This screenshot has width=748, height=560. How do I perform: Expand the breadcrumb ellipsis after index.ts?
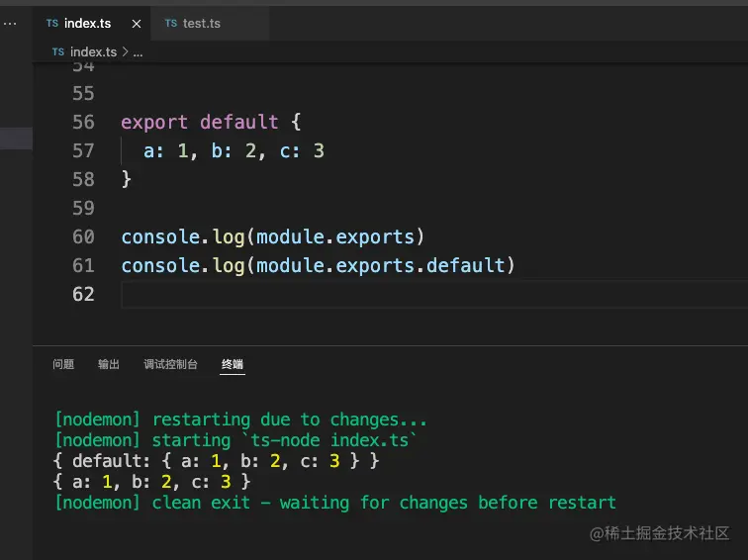pyautogui.click(x=138, y=52)
